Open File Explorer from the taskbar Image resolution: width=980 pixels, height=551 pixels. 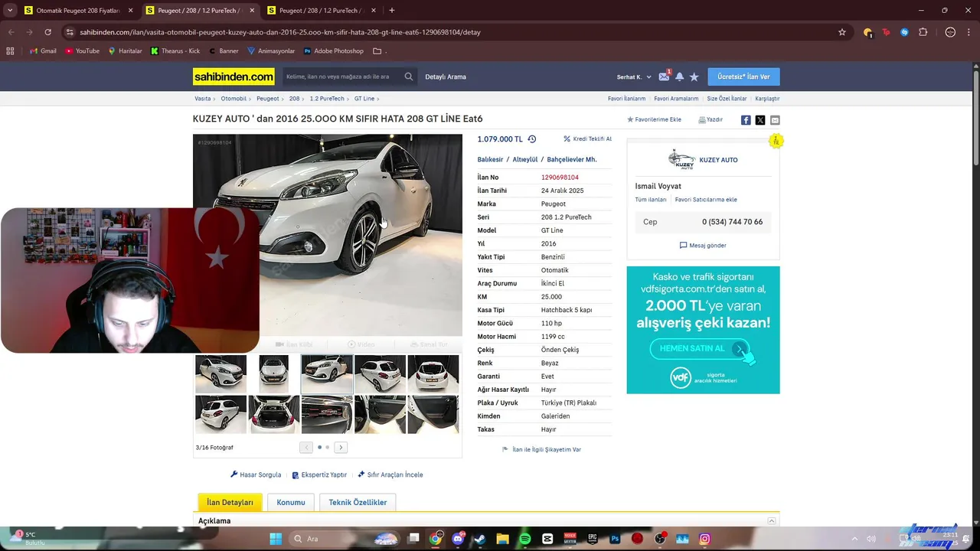502,539
